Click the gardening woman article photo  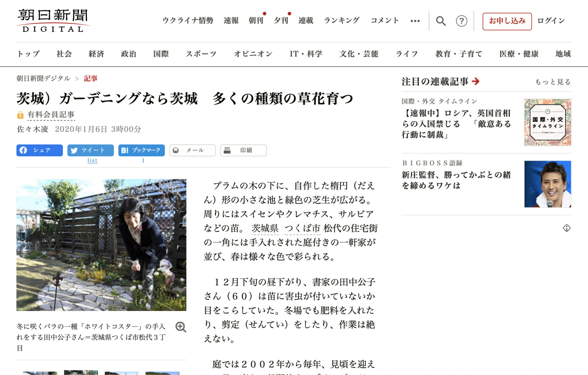pos(101,245)
